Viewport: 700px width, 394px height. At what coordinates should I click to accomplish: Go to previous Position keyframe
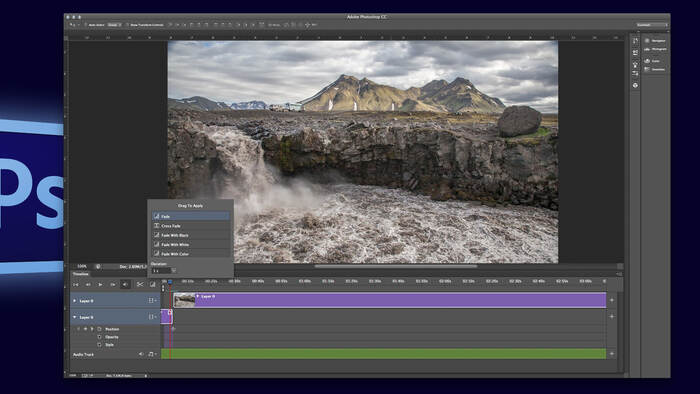(79, 329)
